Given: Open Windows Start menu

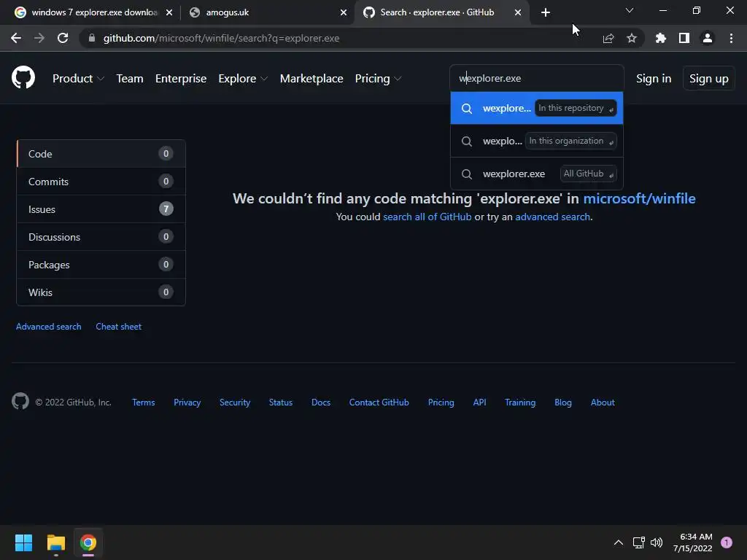Looking at the screenshot, I should click(x=23, y=542).
